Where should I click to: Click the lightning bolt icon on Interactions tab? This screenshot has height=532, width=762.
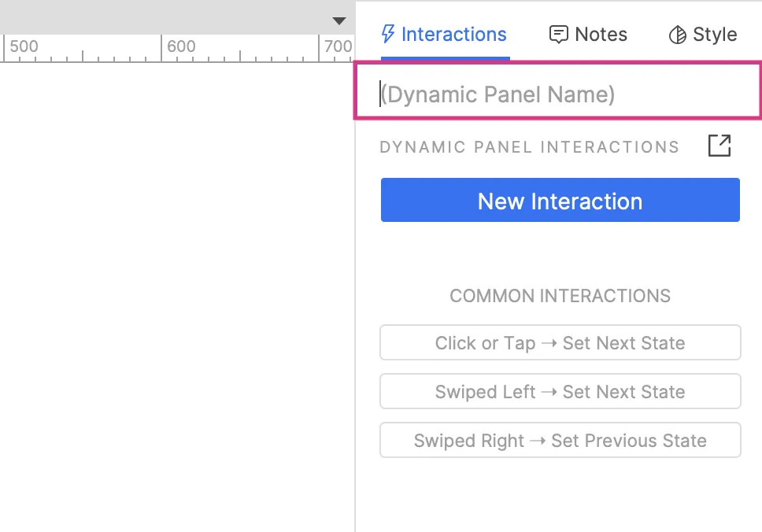click(x=388, y=35)
